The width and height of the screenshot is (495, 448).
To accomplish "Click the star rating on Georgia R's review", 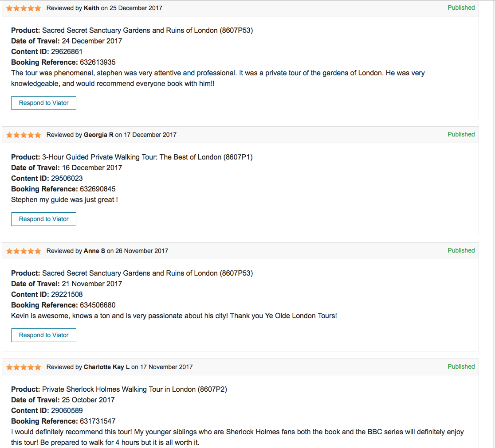I will (24, 135).
